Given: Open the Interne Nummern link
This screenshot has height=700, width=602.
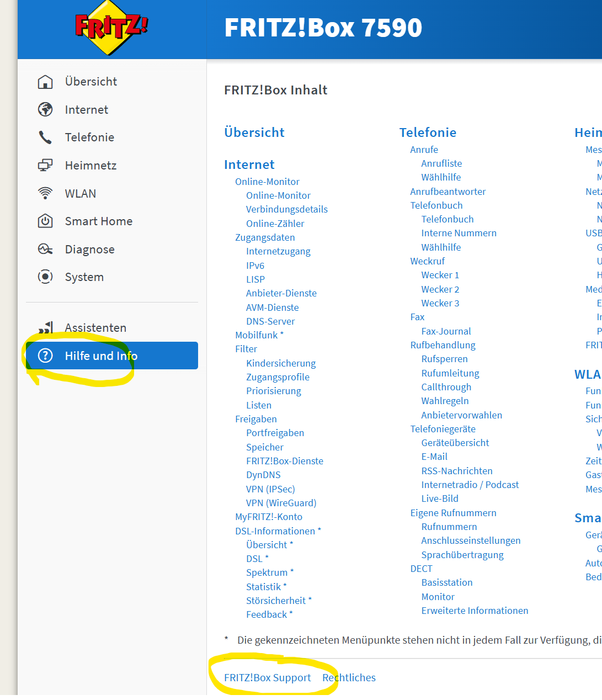Looking at the screenshot, I should tap(459, 233).
